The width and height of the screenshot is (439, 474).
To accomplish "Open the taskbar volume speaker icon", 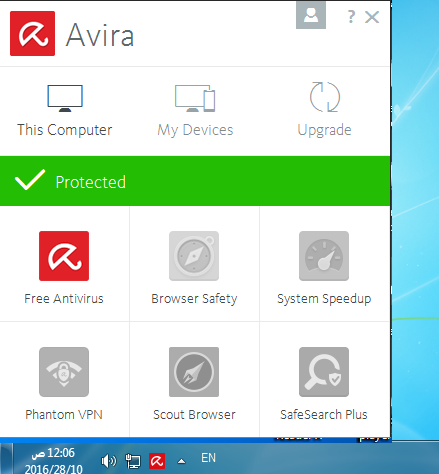I will tap(108, 461).
